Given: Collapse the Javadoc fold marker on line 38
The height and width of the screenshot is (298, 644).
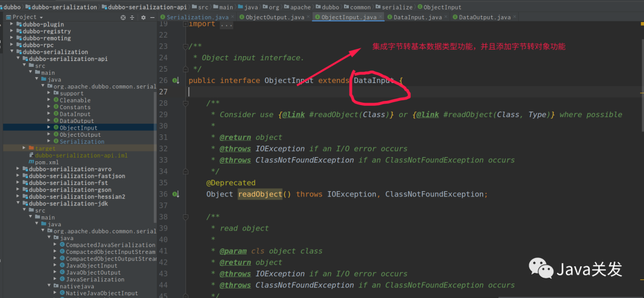Looking at the screenshot, I should 185,217.
